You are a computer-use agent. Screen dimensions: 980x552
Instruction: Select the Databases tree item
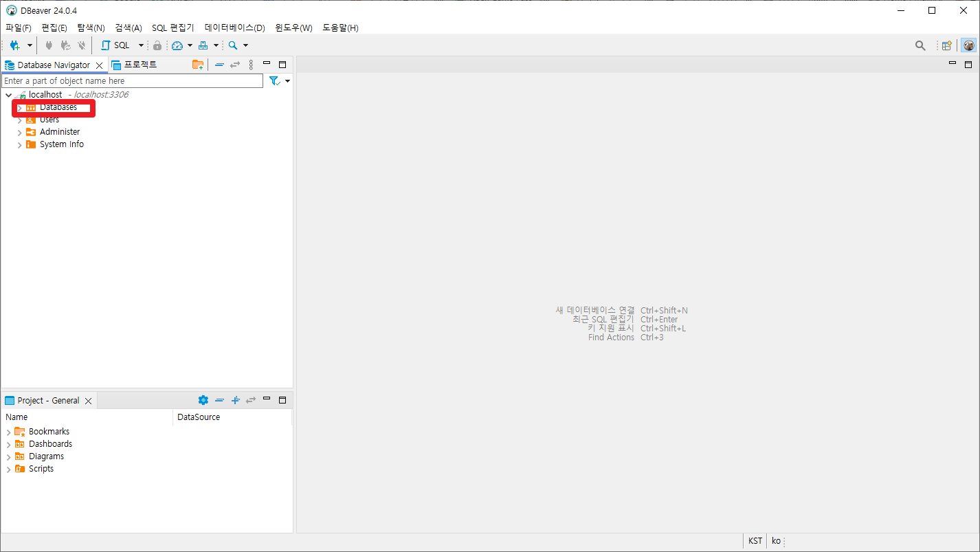(58, 107)
